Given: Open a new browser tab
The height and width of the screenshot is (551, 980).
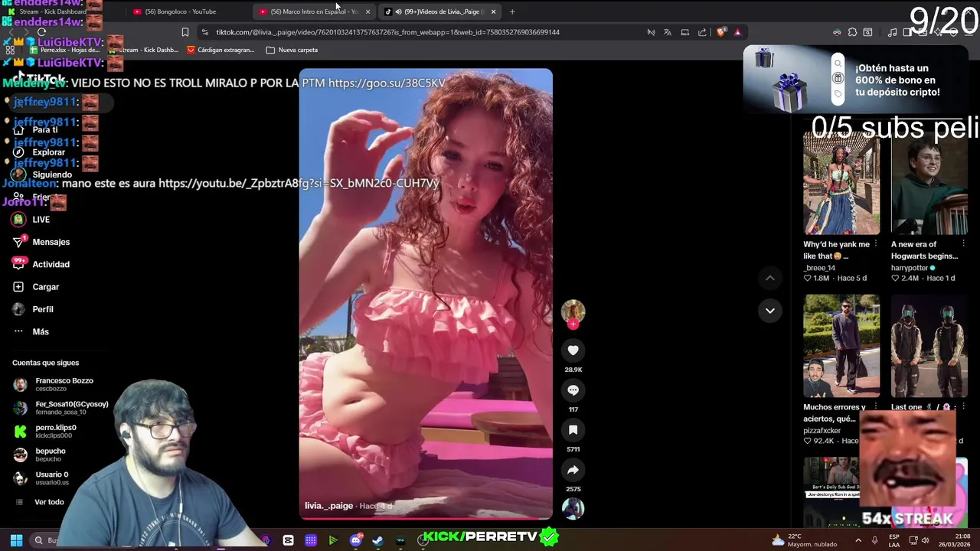Looking at the screenshot, I should click(x=512, y=11).
